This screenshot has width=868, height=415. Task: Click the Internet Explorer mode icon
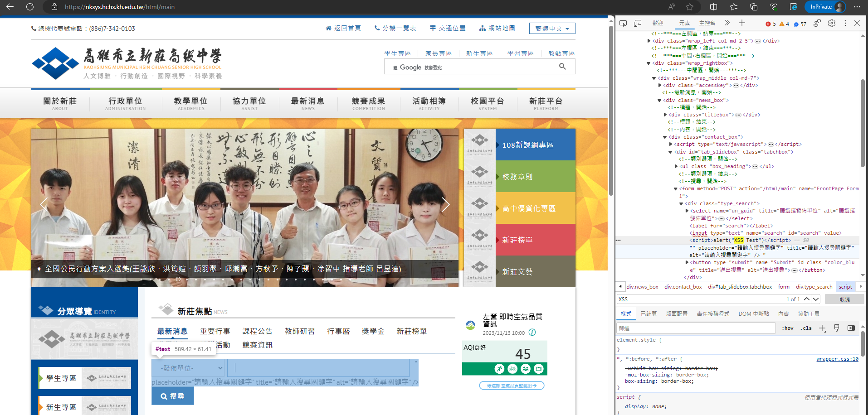(x=794, y=7)
